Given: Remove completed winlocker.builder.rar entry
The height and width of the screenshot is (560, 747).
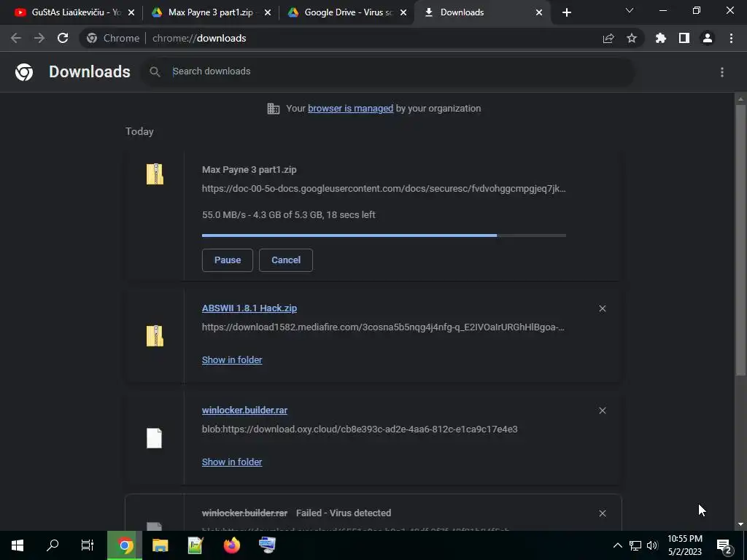Looking at the screenshot, I should tap(602, 411).
